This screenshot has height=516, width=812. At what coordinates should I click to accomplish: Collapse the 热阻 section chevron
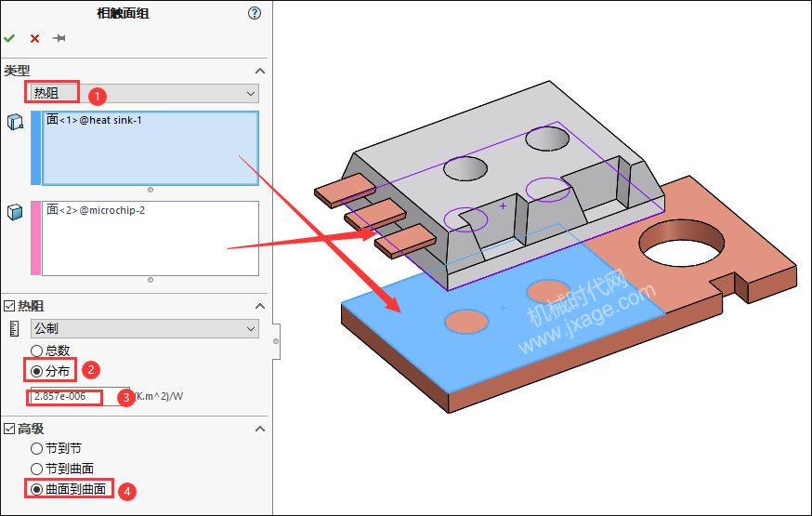pyautogui.click(x=260, y=306)
